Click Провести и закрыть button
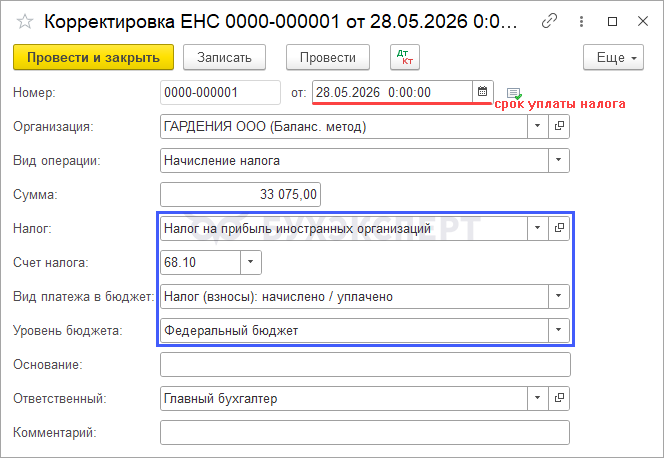 [x=94, y=57]
